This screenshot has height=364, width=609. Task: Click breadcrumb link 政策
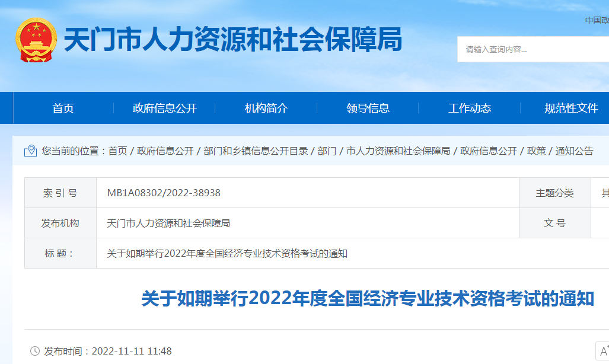[537, 151]
